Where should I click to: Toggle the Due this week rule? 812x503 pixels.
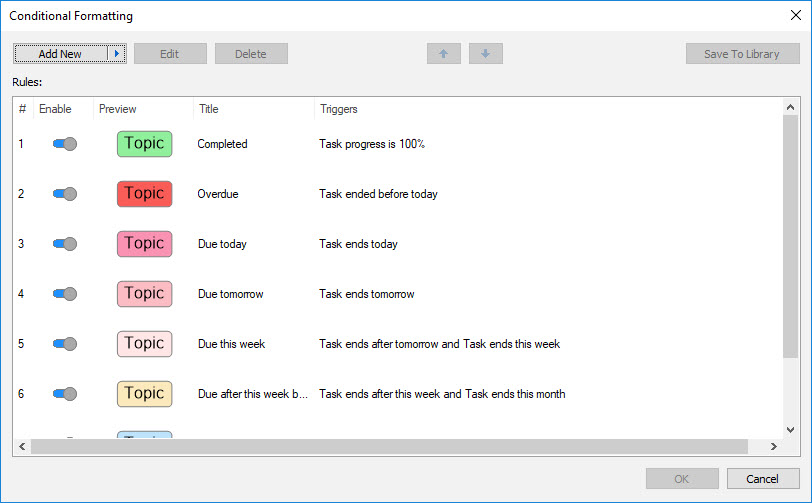[x=64, y=344]
